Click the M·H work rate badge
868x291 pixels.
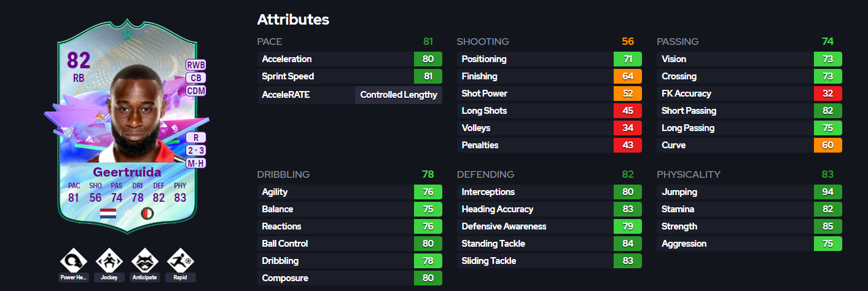pyautogui.click(x=196, y=163)
